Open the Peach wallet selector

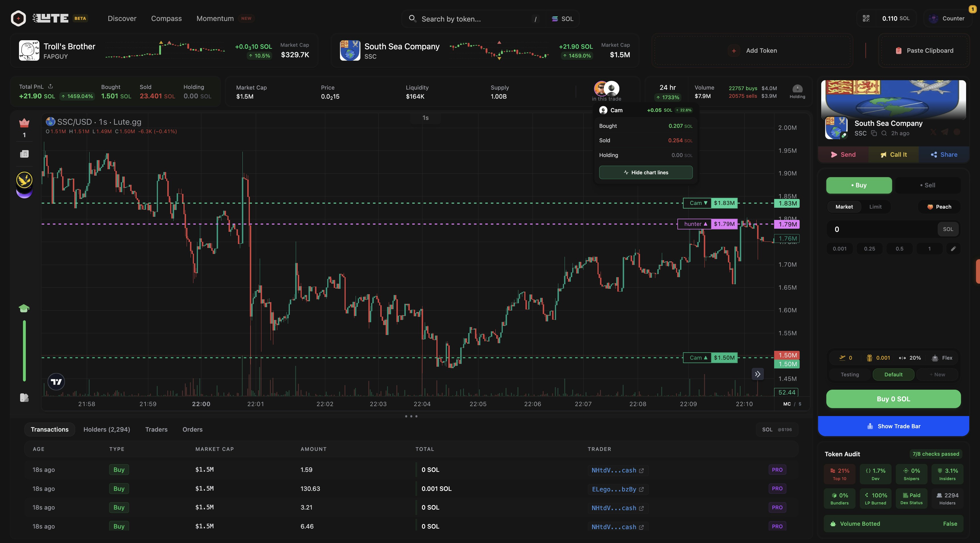coord(939,207)
